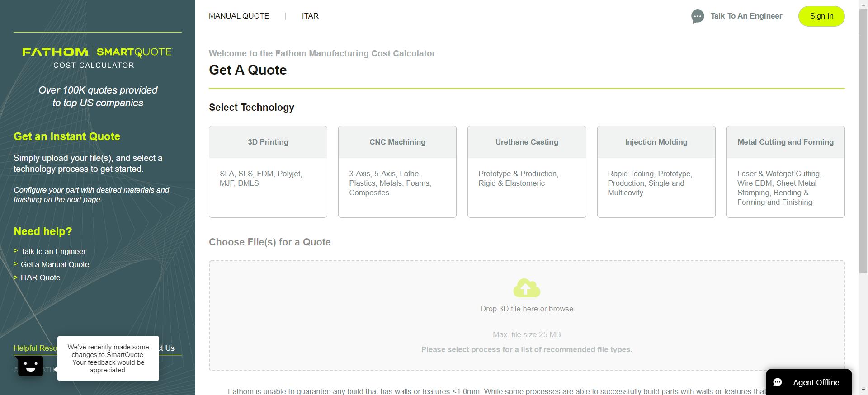Screen dimensions: 868x395
Task: Open the feedback bot face icon
Action: pyautogui.click(x=30, y=366)
